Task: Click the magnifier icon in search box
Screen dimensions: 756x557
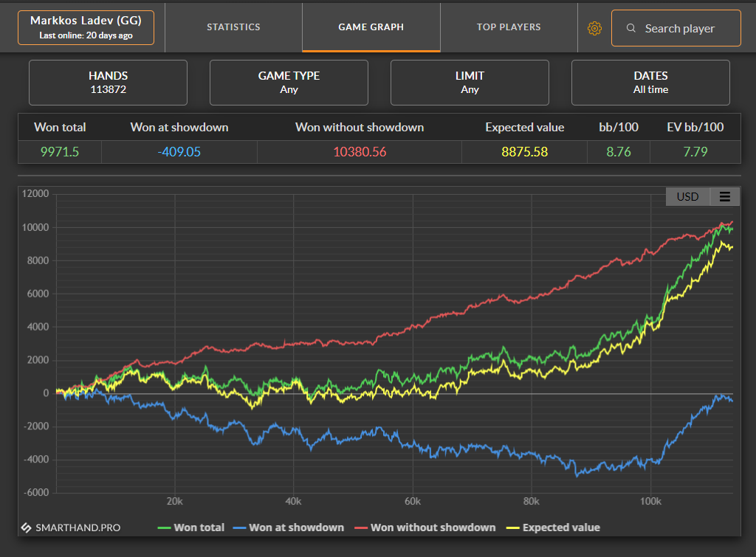Action: click(x=630, y=28)
